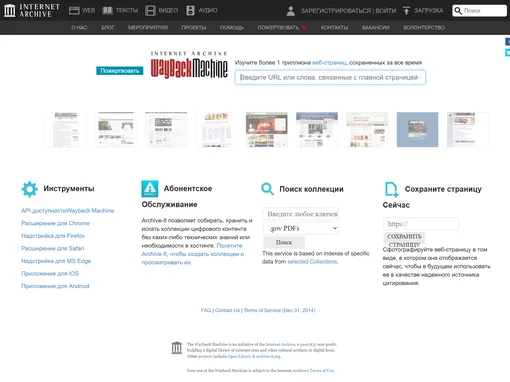Open the FAQ footer link
Viewport: 510px width, 382px height.
206,310
